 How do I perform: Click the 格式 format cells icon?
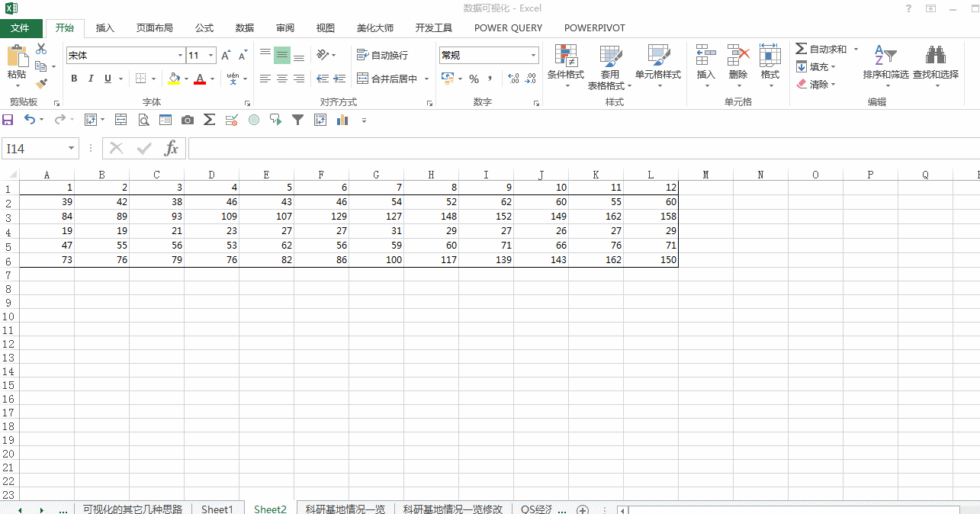[770, 56]
